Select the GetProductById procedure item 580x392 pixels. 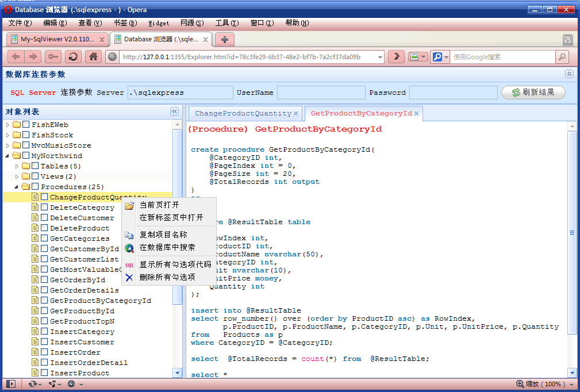click(x=82, y=311)
